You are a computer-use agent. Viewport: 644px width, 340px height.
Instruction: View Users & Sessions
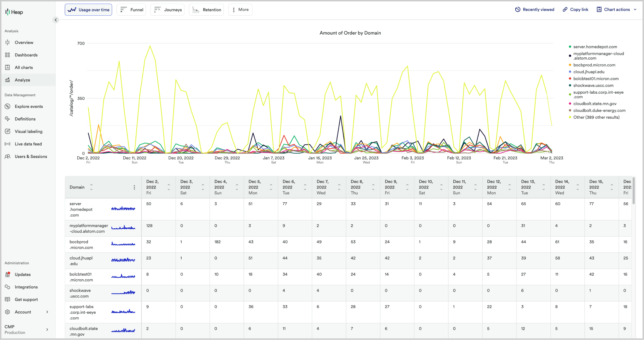tap(31, 156)
